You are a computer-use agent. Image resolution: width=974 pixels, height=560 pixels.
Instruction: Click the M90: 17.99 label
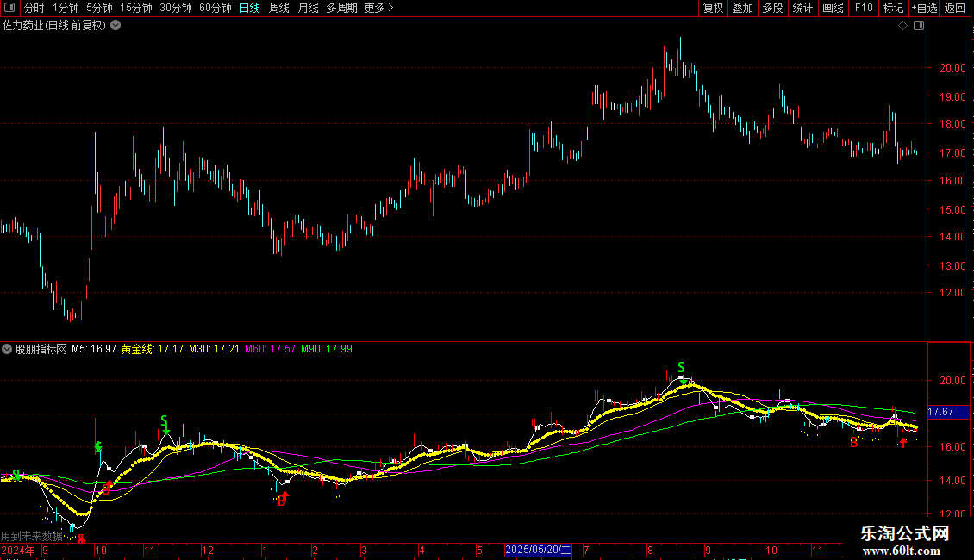click(x=327, y=349)
